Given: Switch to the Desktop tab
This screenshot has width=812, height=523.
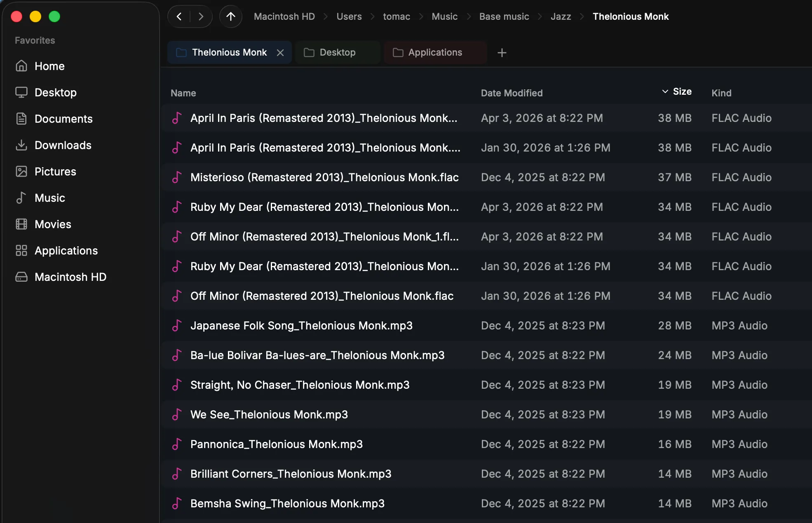Looking at the screenshot, I should pyautogui.click(x=338, y=53).
